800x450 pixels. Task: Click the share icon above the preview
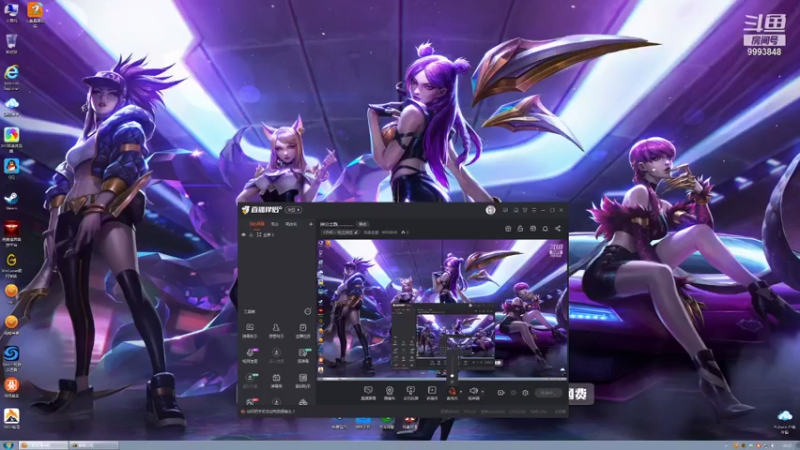(x=558, y=229)
